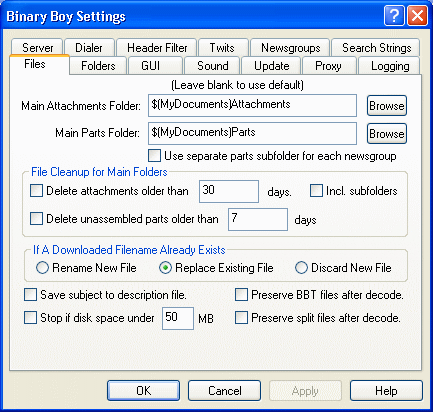Select the Twits tab

[x=223, y=48]
